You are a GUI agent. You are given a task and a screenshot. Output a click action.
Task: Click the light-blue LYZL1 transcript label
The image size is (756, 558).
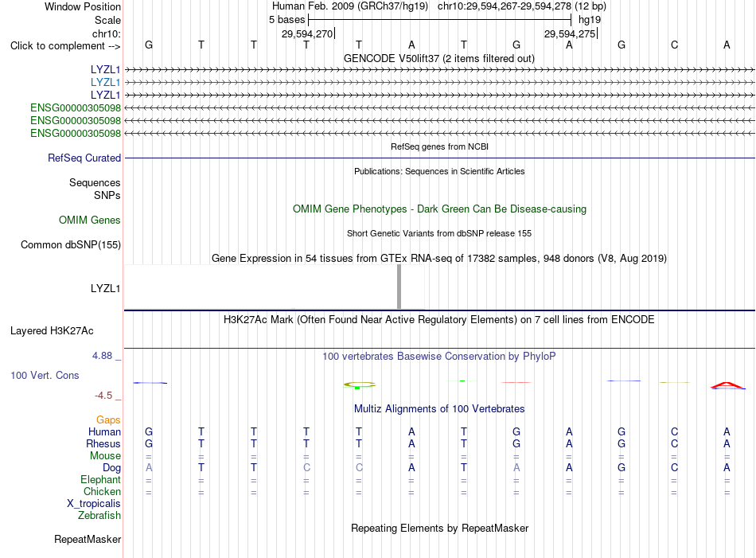coord(105,83)
